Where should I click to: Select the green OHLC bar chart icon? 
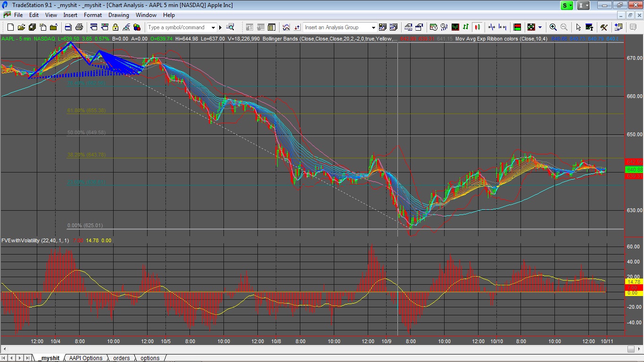tap(466, 27)
